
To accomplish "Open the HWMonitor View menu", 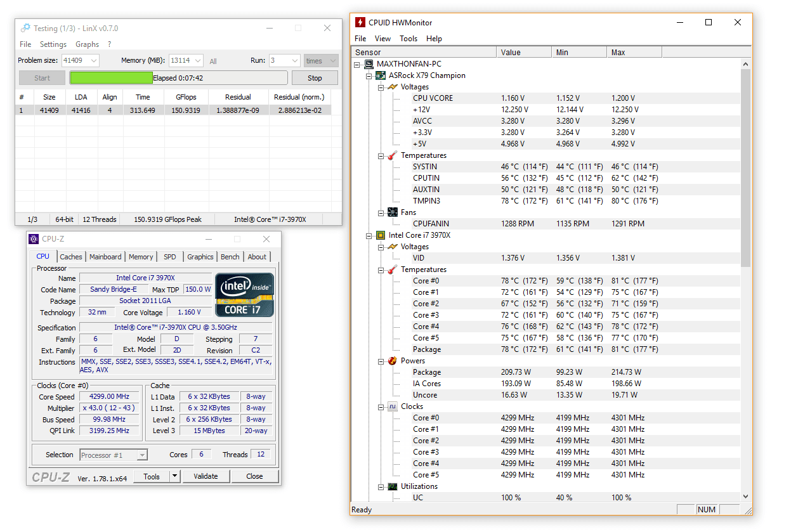I will pos(382,39).
